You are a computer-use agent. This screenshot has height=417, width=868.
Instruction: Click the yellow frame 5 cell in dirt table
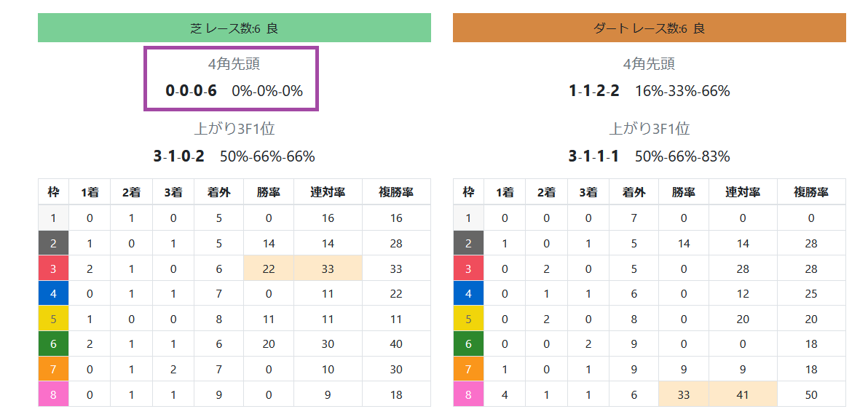pyautogui.click(x=468, y=319)
